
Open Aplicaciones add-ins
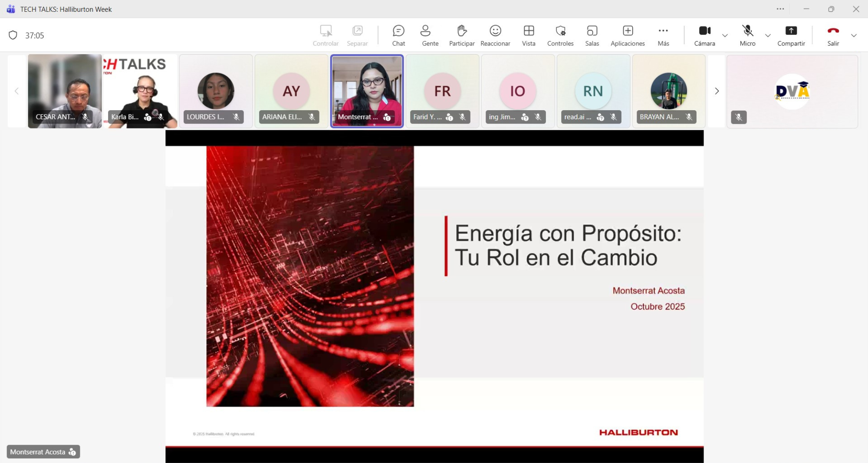coord(627,35)
